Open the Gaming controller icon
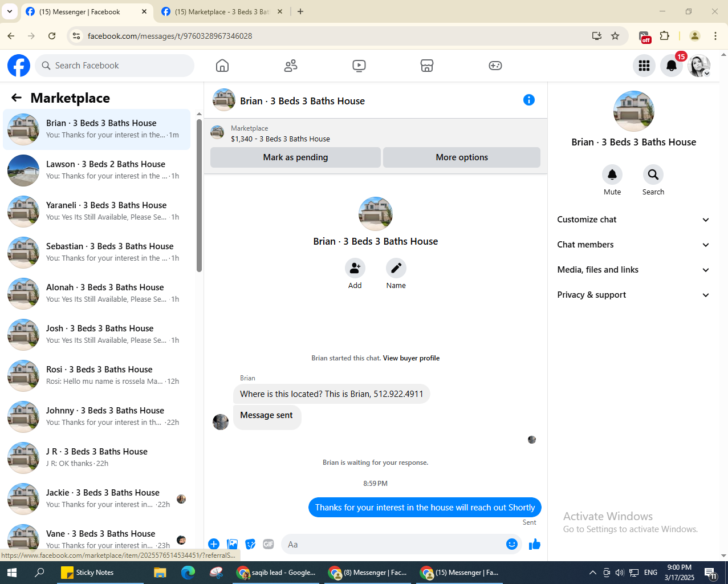Viewport: 728px width, 584px height. 495,66
